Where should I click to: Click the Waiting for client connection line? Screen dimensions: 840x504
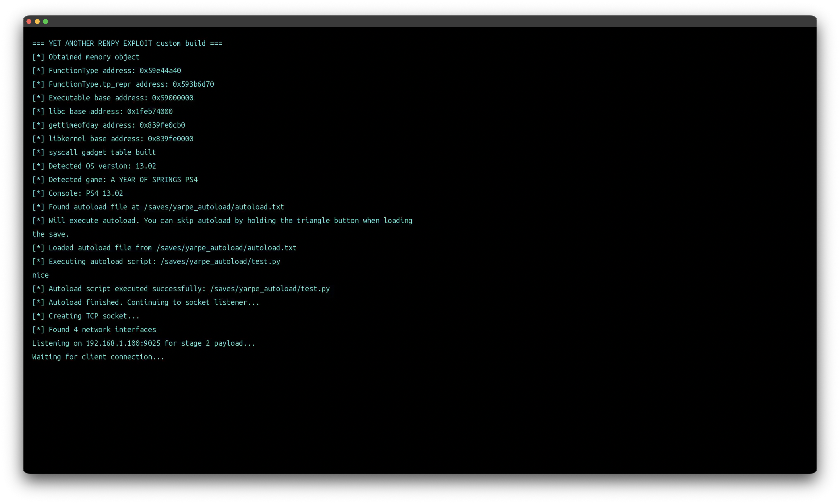click(x=98, y=357)
